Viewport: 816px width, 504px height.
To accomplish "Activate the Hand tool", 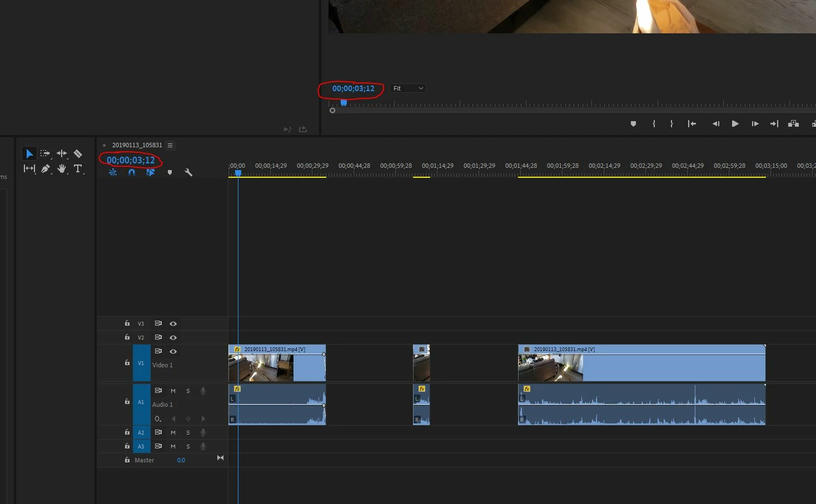I will pyautogui.click(x=62, y=168).
